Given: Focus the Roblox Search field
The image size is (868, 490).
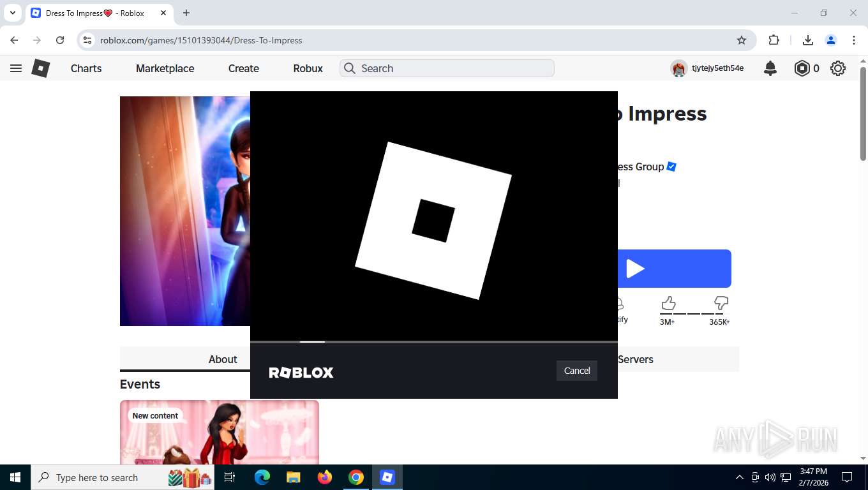Looking at the screenshot, I should tap(447, 68).
